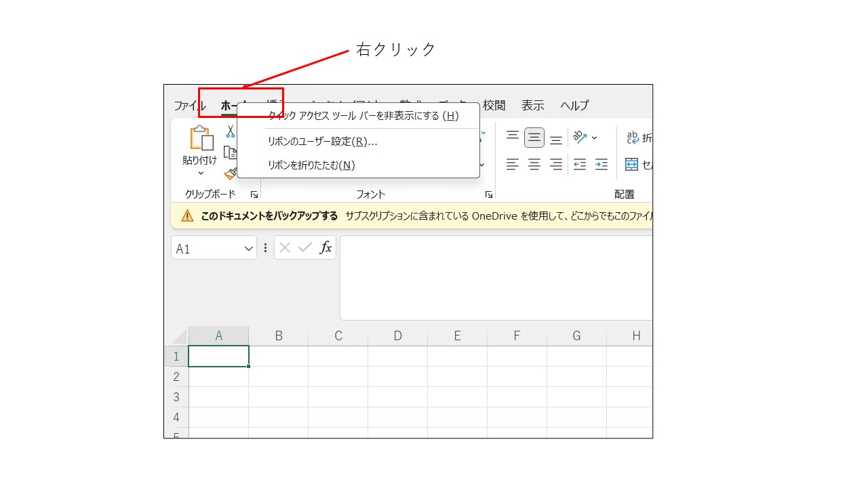
Task: Open the orientation dropdown arrow
Action: pos(595,138)
